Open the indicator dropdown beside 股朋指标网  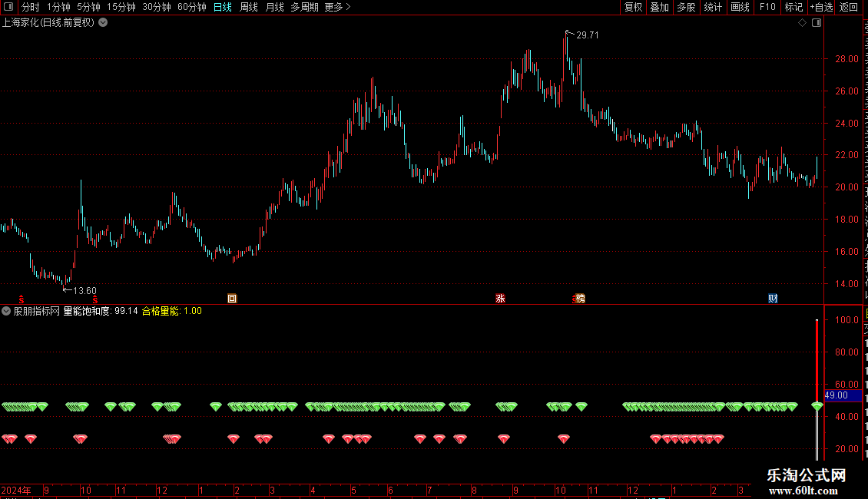pos(6,311)
